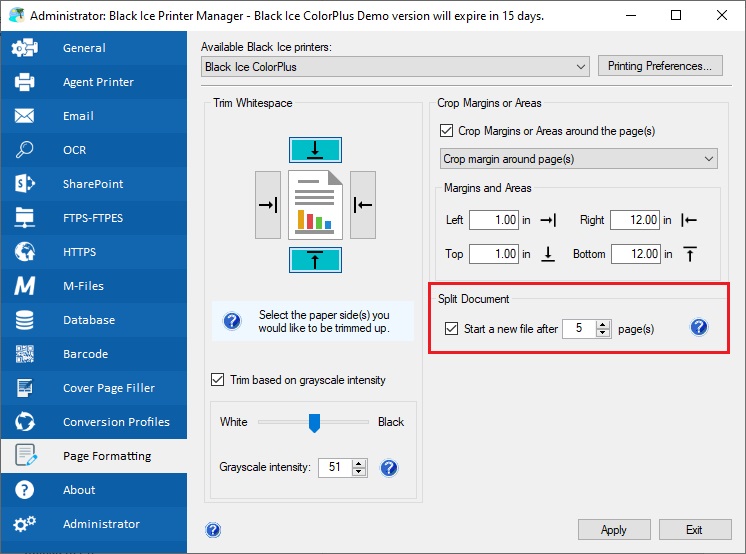Click the Top margin input field
This screenshot has height=554, width=746.
click(x=493, y=254)
